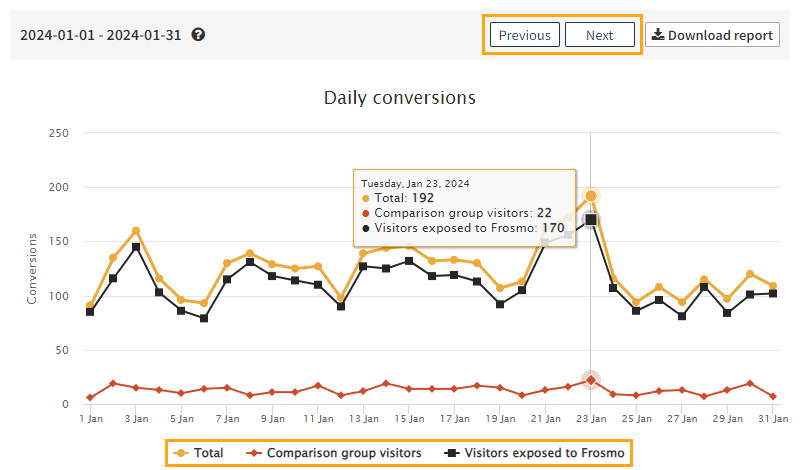Click the 2024-01-01 - 2024-01-31 date range
The image size is (800, 470).
pyautogui.click(x=103, y=35)
